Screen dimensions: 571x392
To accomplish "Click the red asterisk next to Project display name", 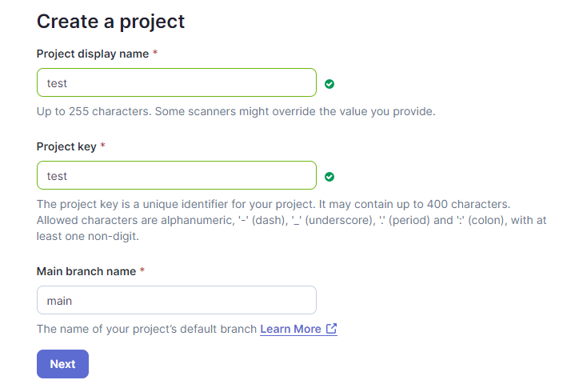I will pos(155,53).
